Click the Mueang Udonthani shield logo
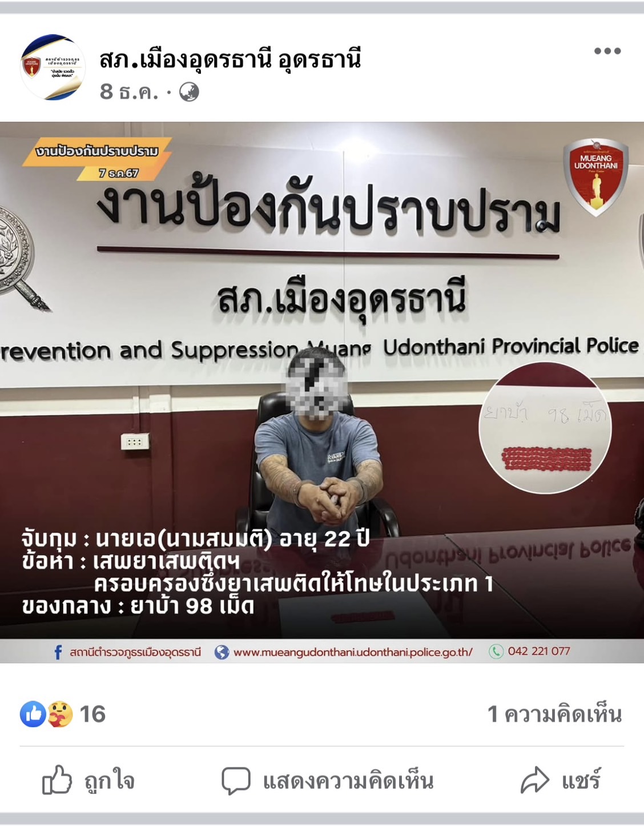 pos(595,176)
